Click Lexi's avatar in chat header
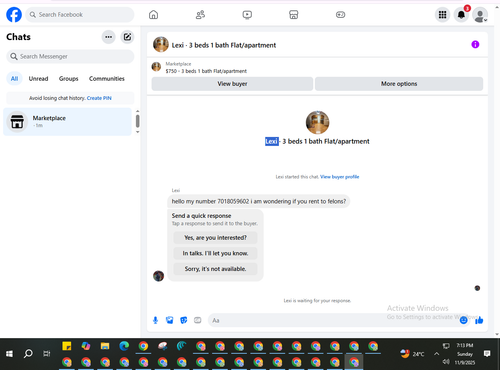Screen dimensions: 500x370 click(x=161, y=45)
